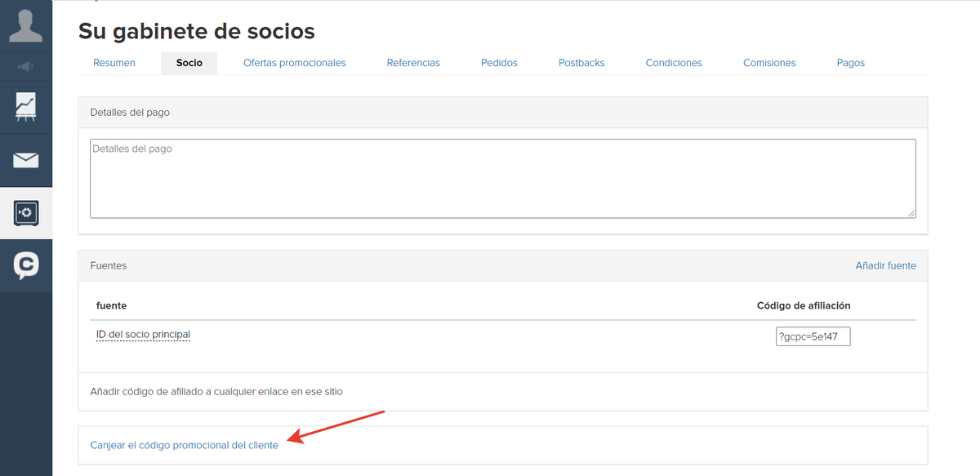This screenshot has height=476, width=980.
Task: Click inside the Detalles del pago textarea
Action: pyautogui.click(x=503, y=179)
